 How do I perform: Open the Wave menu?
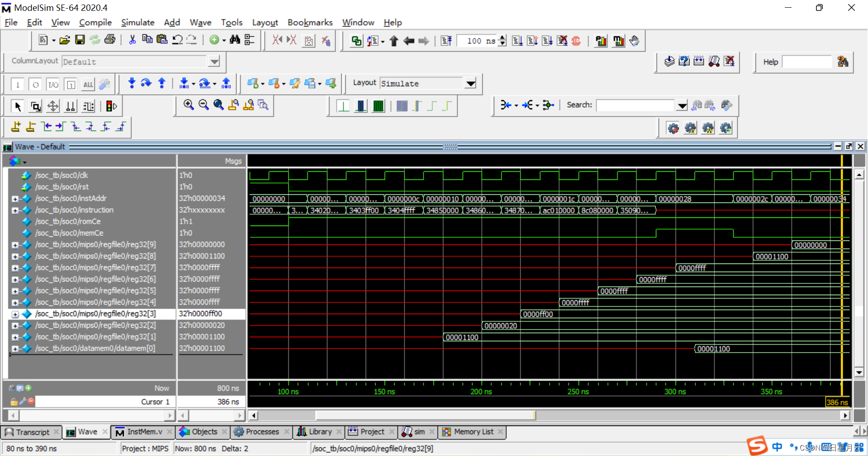[x=200, y=22]
